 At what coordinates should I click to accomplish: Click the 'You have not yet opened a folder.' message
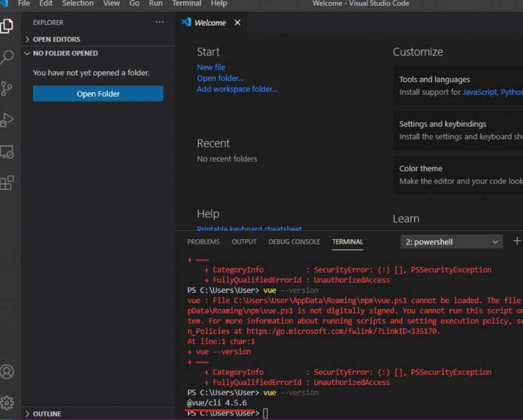(91, 72)
